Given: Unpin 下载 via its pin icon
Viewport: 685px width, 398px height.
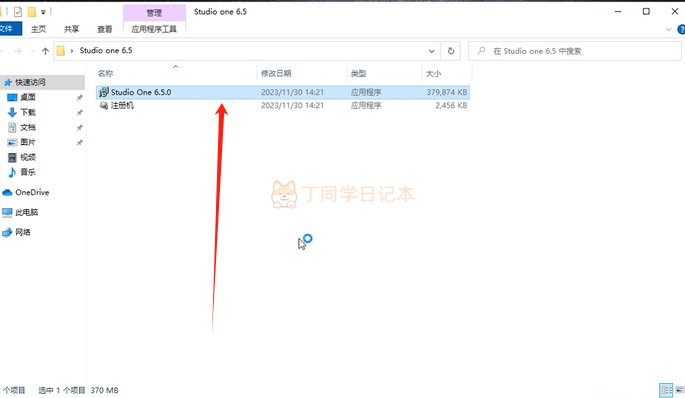Looking at the screenshot, I should pyautogui.click(x=80, y=113).
